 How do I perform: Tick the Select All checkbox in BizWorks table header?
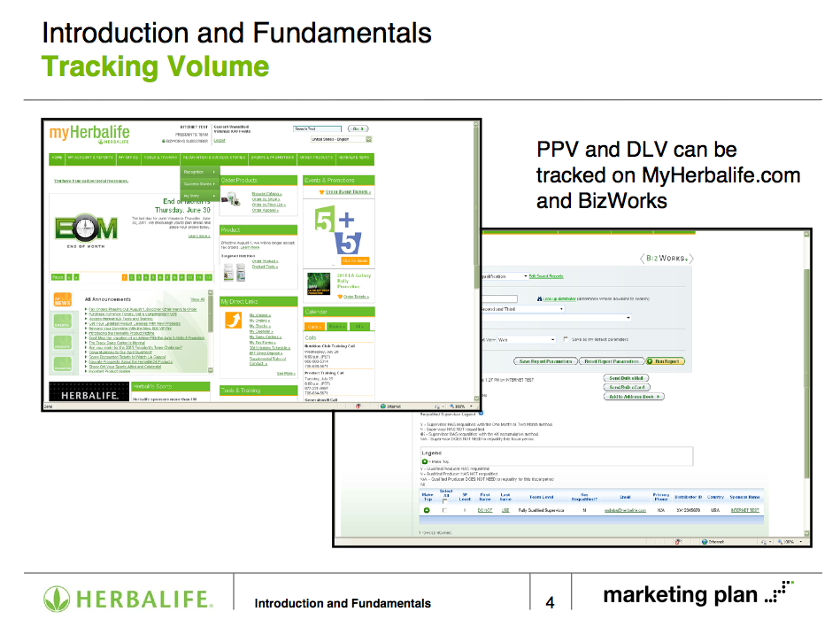click(x=444, y=501)
